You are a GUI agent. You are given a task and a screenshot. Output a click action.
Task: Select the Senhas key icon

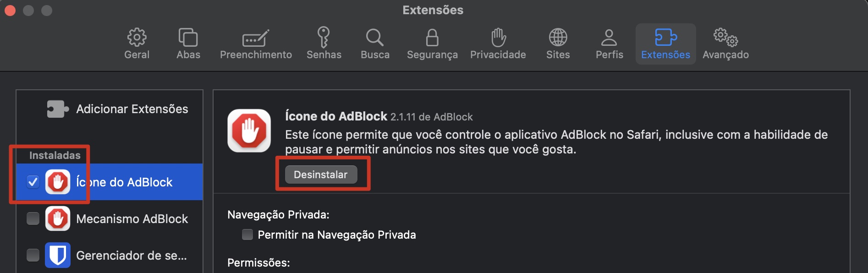pyautogui.click(x=324, y=43)
